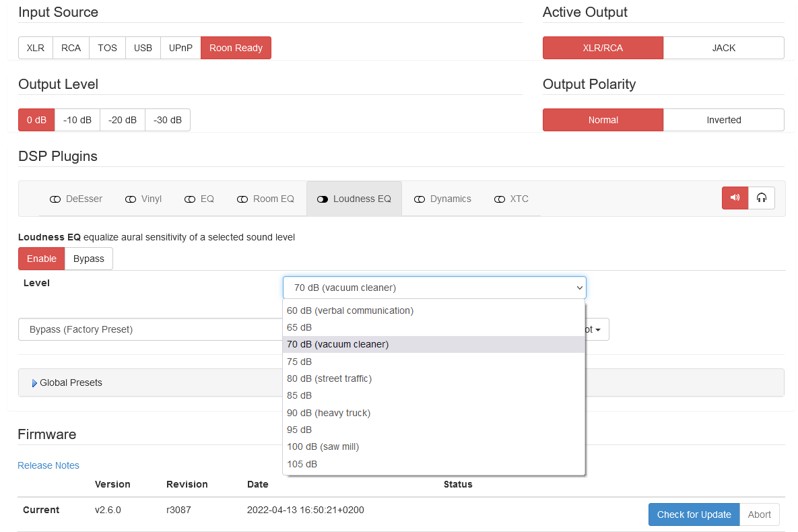
Task: Close the Level dropdown combo box
Action: [434, 288]
